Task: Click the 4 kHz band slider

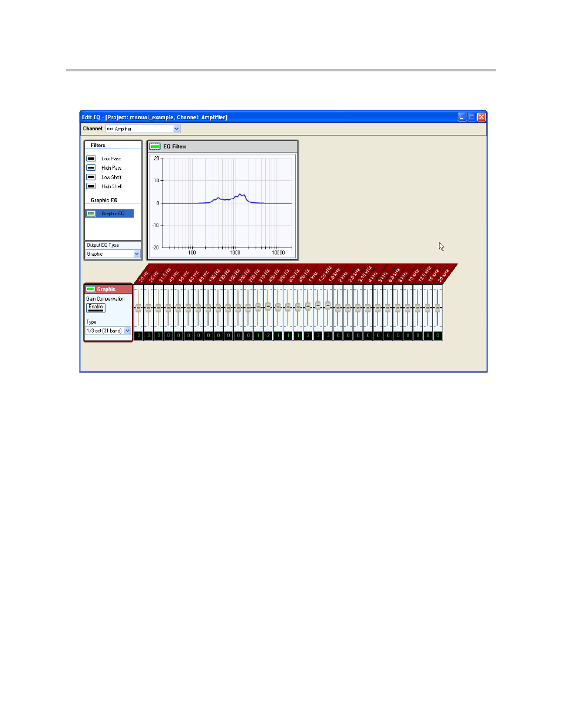Action: 368,308
